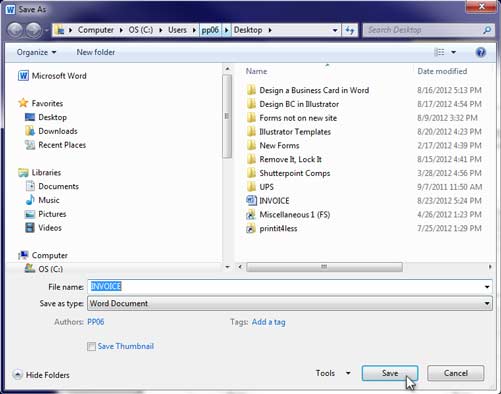Expand the arrow after Desktop in path
501x394 pixels.
tap(270, 30)
